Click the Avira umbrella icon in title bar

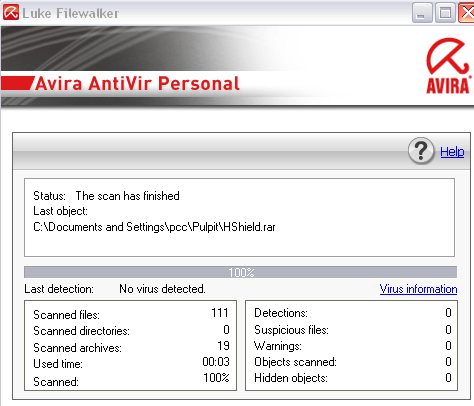11,13
